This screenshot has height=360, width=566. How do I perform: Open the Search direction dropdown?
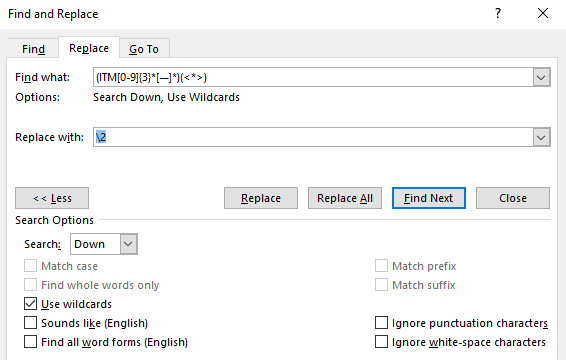pyautogui.click(x=129, y=244)
